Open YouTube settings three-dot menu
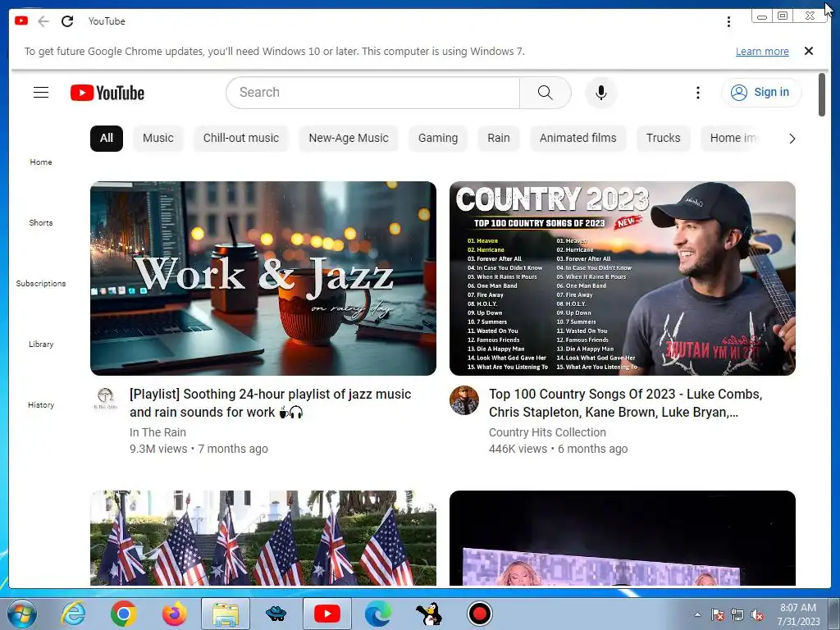Viewport: 840px width, 630px height. (697, 93)
